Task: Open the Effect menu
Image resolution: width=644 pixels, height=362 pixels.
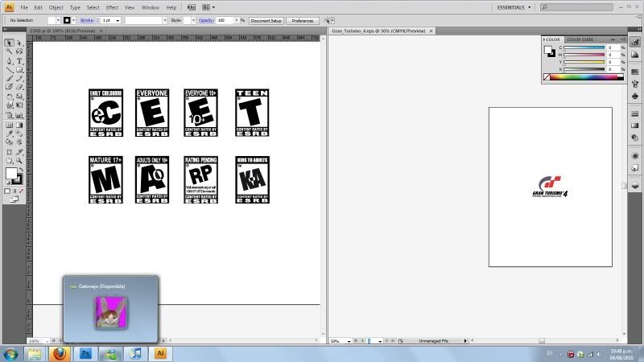Action: coord(112,7)
